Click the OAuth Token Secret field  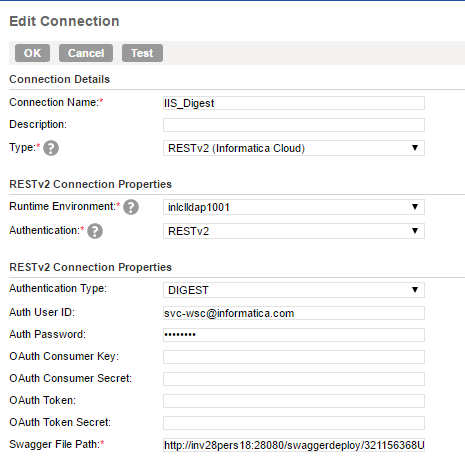coord(294,423)
